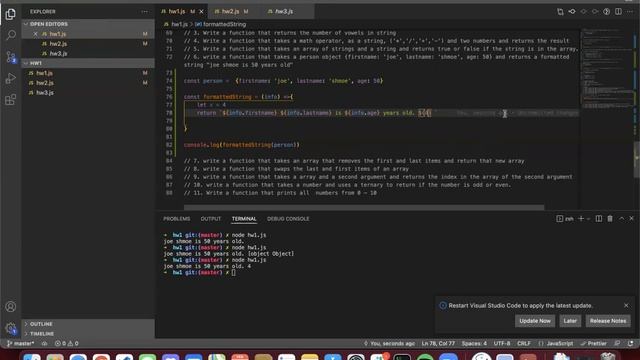Screen dimensions: 640x360
Task: Click the notifications bell in status bar
Action: click(631, 344)
